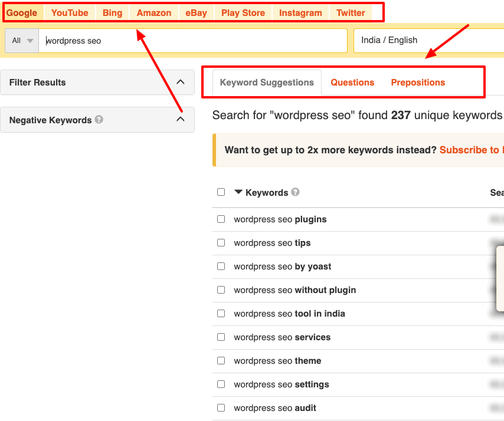Switch to the YouTube tab

[70, 13]
